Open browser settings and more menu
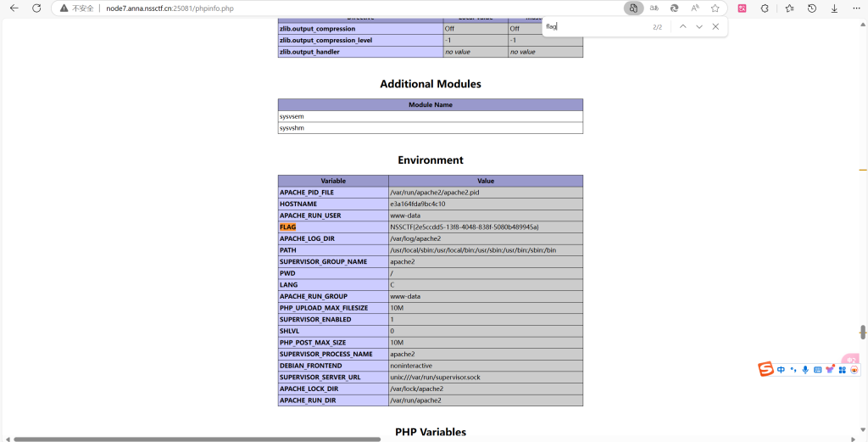 (856, 8)
